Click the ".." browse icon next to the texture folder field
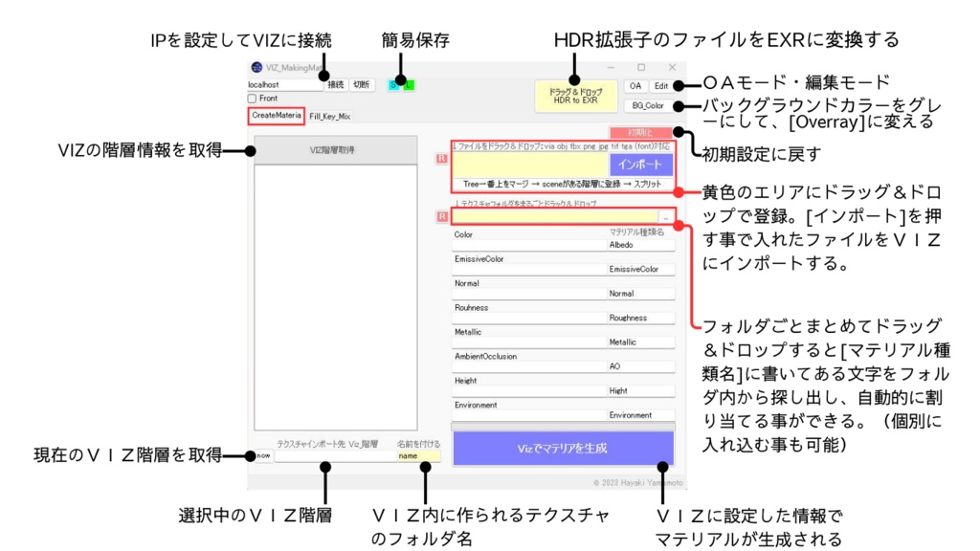The width and height of the screenshot is (980, 551). pyautogui.click(x=667, y=216)
